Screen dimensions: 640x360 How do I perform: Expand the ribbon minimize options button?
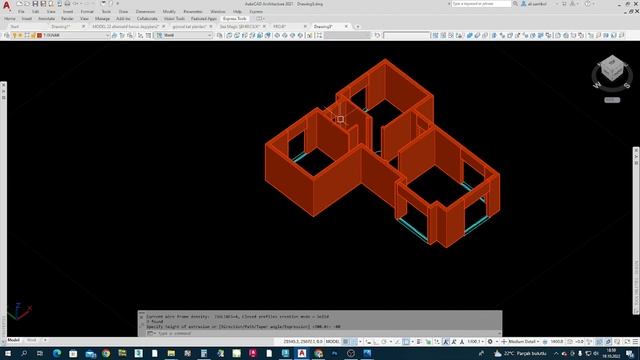(x=260, y=19)
